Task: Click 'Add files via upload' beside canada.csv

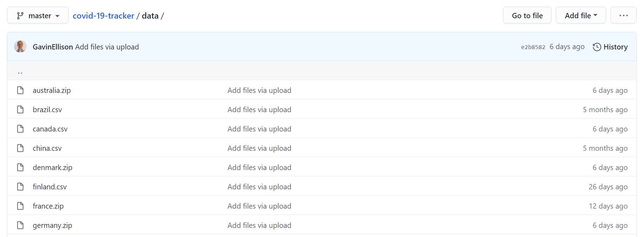Action: (x=259, y=129)
